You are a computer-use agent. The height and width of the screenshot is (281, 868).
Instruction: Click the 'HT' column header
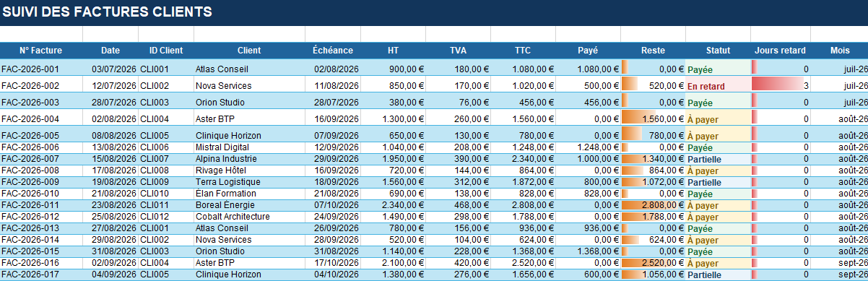point(393,51)
